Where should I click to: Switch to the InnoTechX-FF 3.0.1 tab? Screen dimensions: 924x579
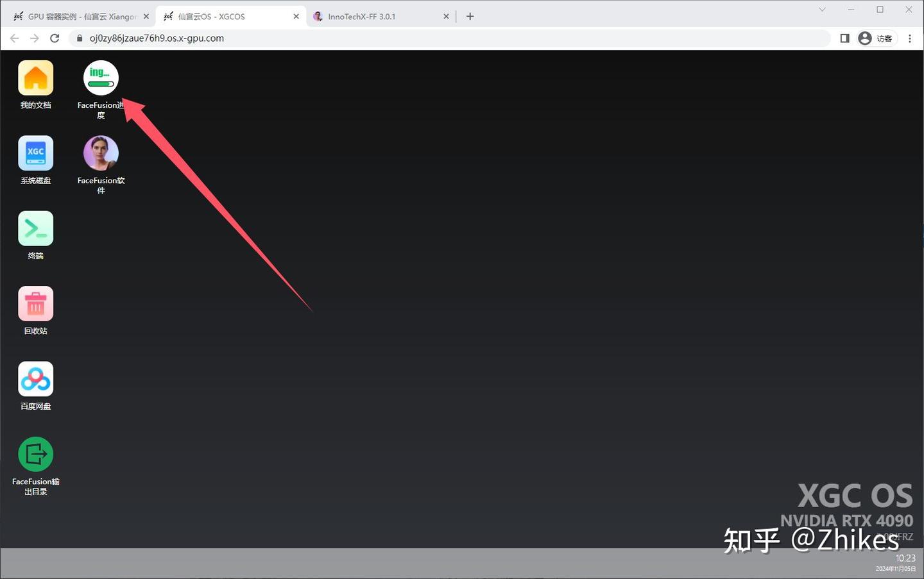click(381, 17)
